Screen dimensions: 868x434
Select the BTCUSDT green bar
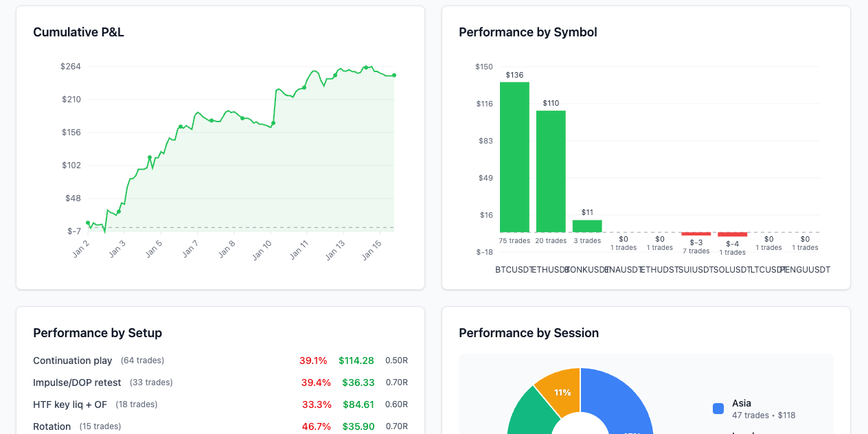(x=514, y=157)
